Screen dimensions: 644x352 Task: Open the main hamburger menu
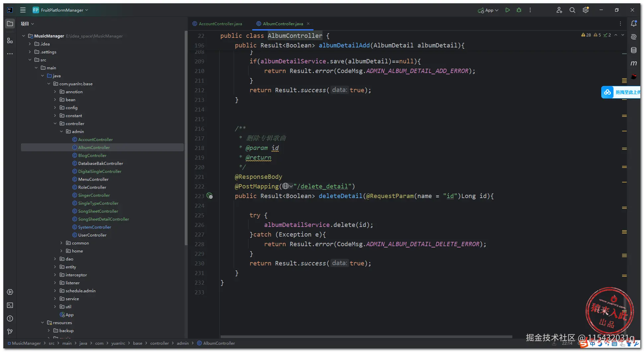23,10
